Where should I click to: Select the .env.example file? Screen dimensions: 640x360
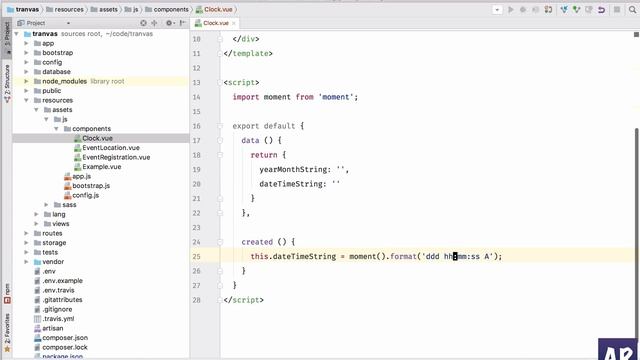[58, 281]
